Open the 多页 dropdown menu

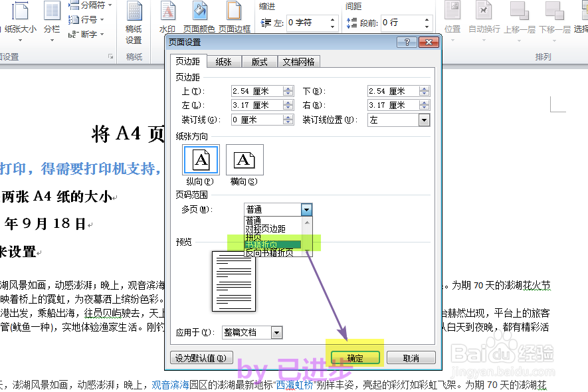coord(307,209)
